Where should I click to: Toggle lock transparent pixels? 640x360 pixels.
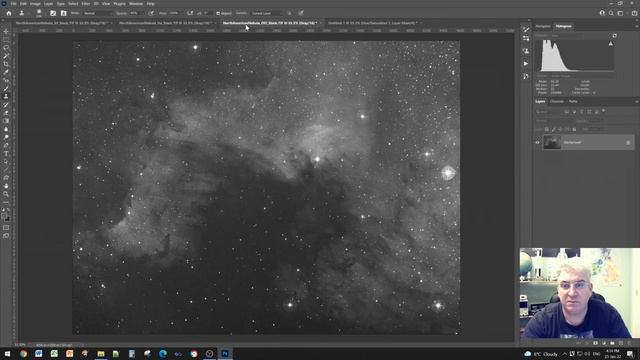(x=547, y=129)
